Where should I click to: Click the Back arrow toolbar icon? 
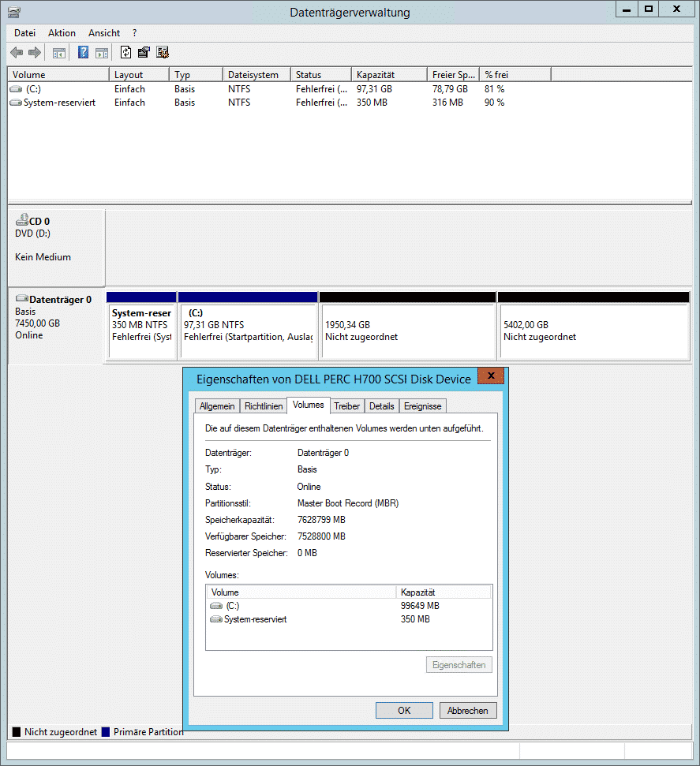17,52
